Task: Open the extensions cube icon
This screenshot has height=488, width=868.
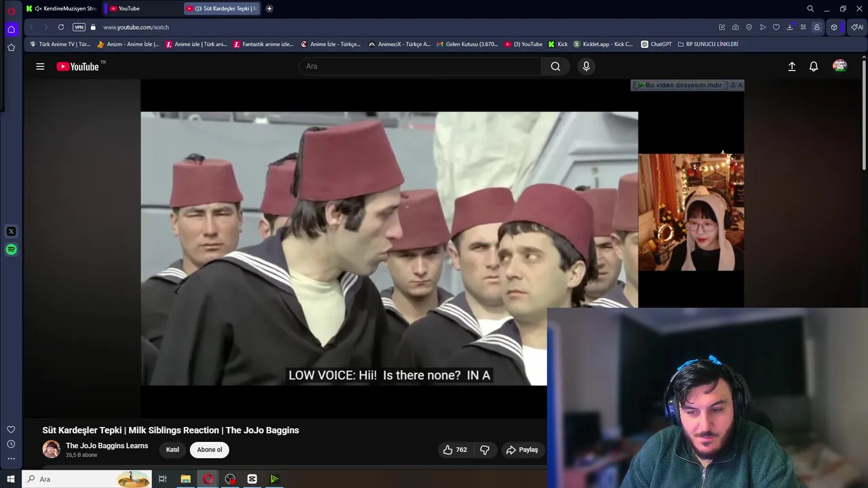Action: point(834,27)
